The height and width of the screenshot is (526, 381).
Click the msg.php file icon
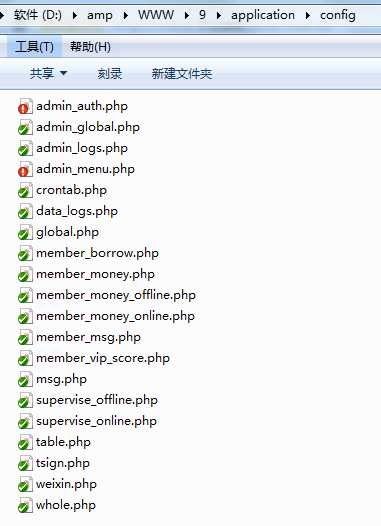pyautogui.click(x=25, y=379)
